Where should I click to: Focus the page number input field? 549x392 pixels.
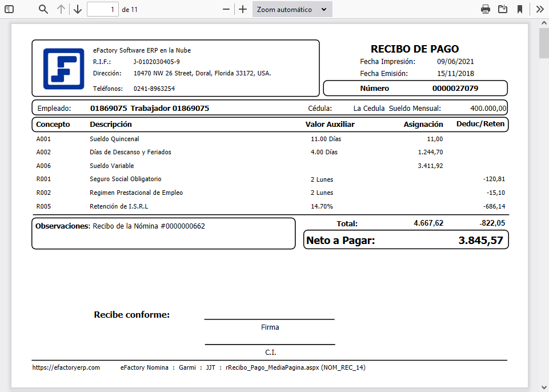(103, 9)
